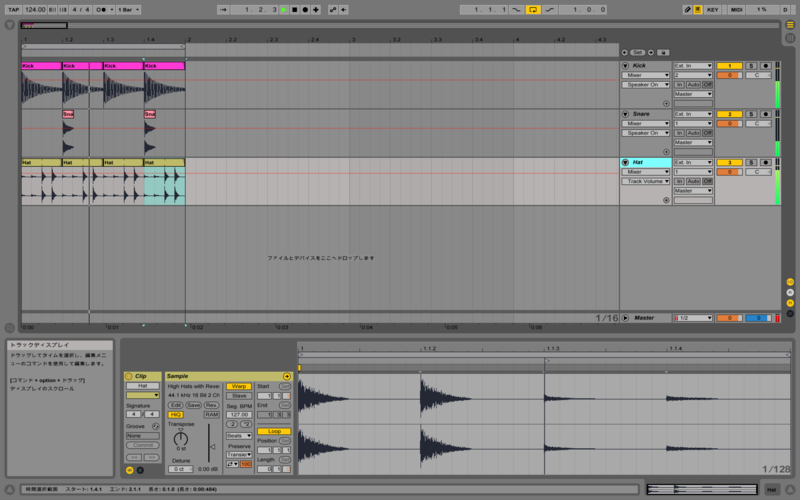Start playback with the green play button
This screenshot has width=800, height=500.
tap(284, 10)
